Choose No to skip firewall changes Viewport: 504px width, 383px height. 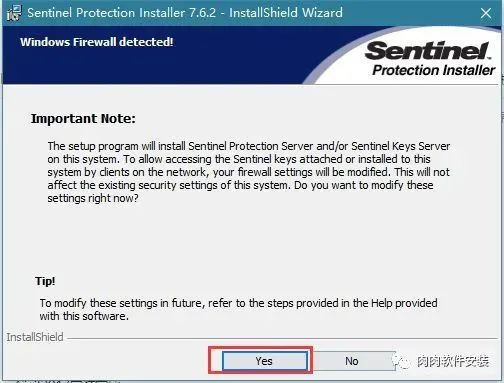[352, 361]
